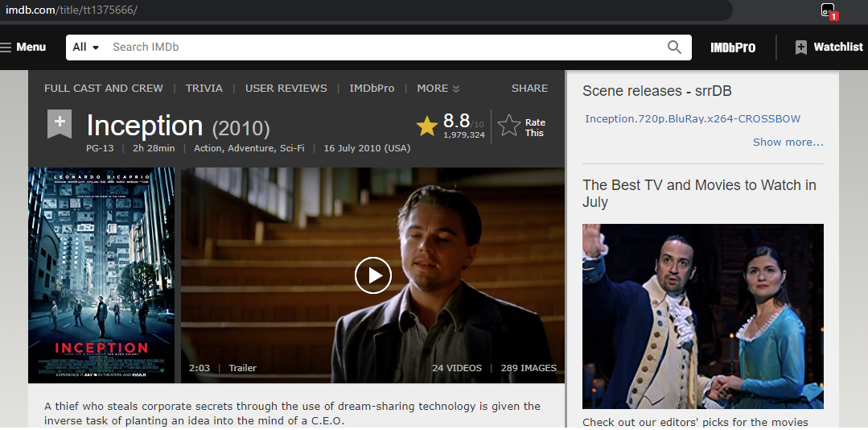Open the hamburger Menu icon
This screenshot has height=430, width=868.
6,47
